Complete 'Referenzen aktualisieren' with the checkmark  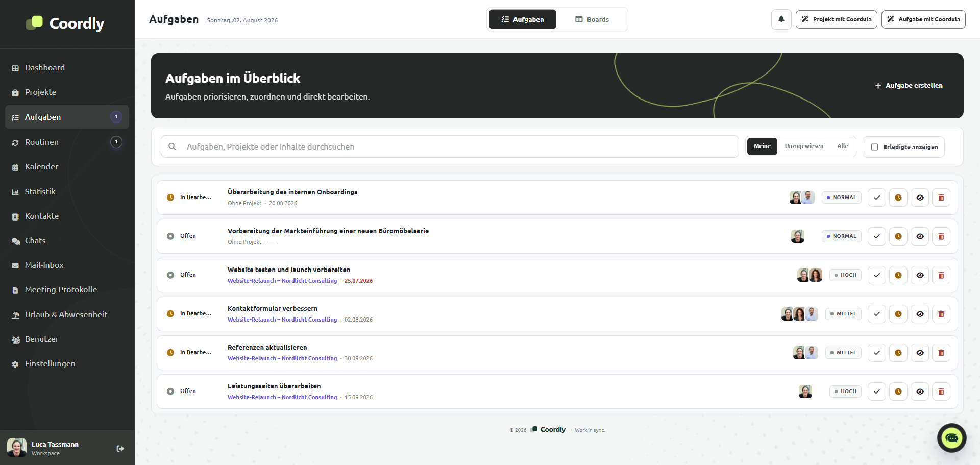pos(876,353)
